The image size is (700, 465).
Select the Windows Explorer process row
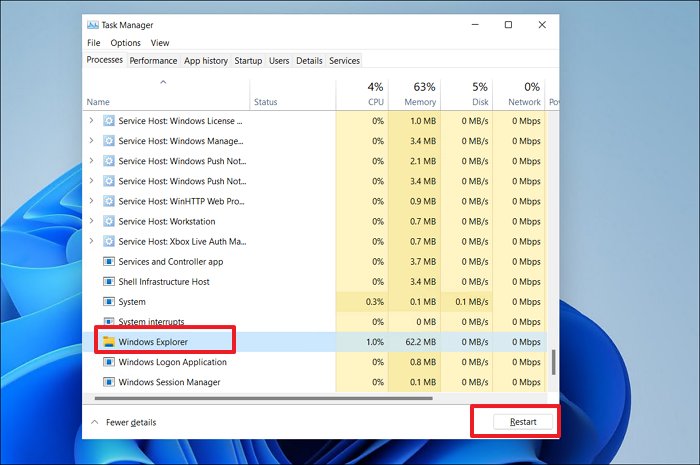[315, 342]
